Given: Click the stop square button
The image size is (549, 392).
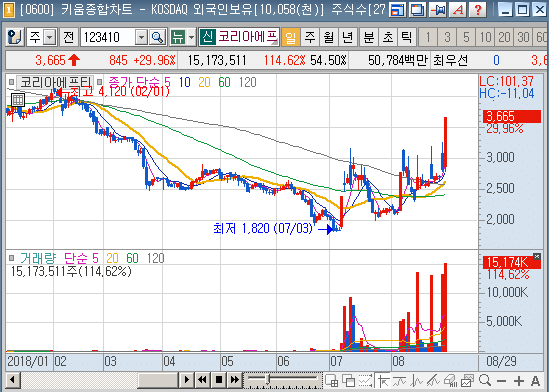Looking at the screenshot, I should tap(219, 380).
